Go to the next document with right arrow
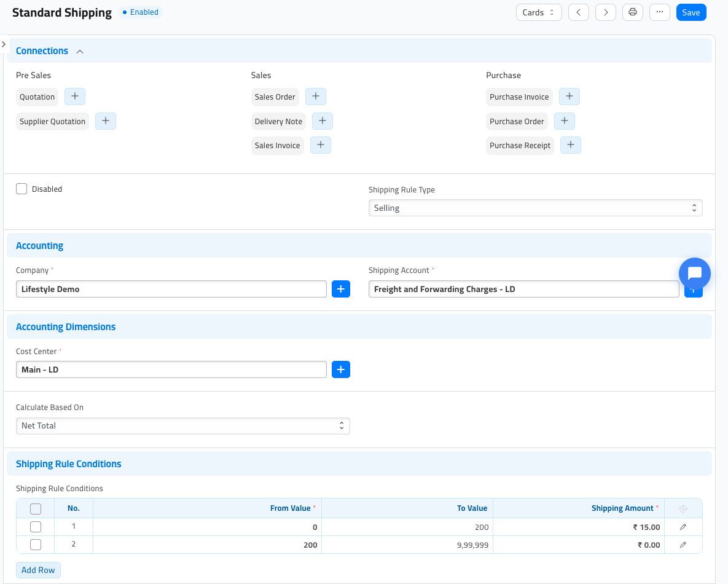This screenshot has width=728, height=584. (x=605, y=12)
